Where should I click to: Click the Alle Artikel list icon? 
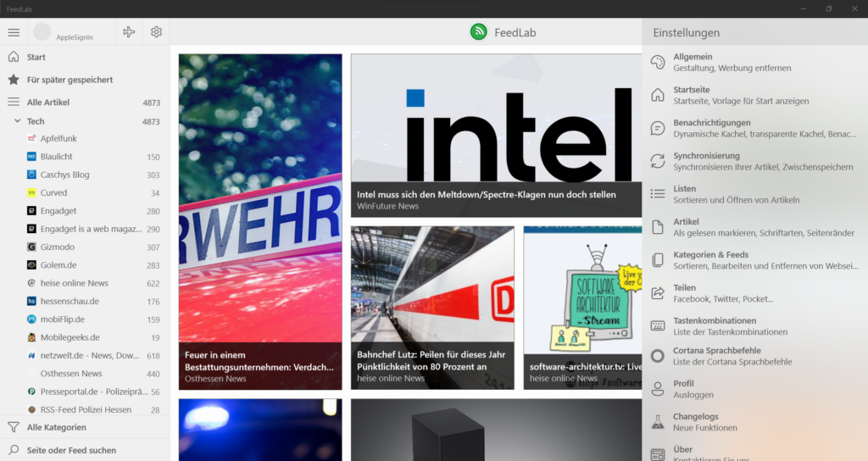coord(14,102)
